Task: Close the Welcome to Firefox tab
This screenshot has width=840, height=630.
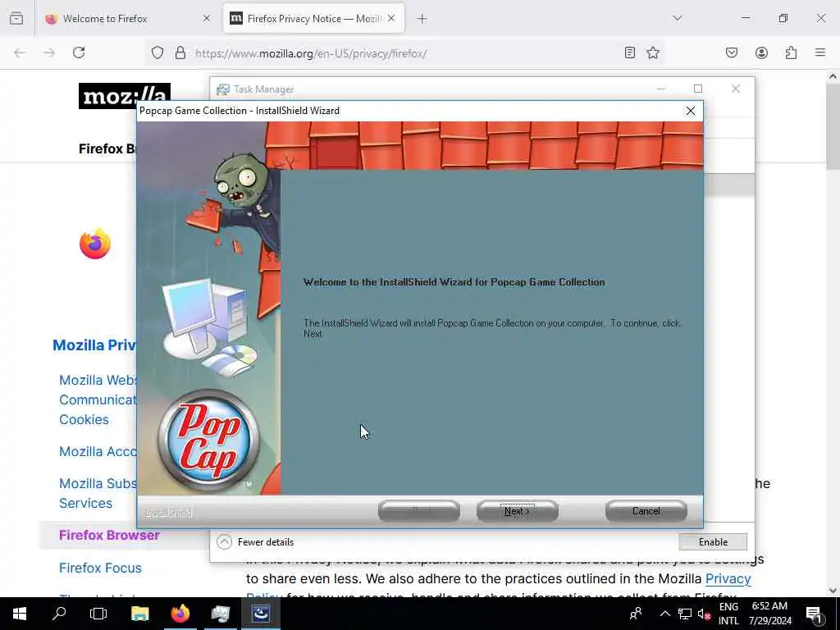Action: pyautogui.click(x=207, y=19)
